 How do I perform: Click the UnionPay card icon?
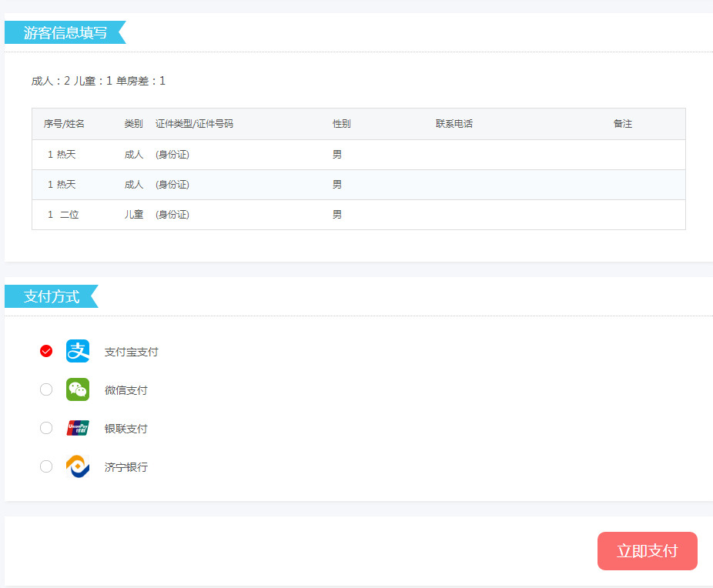[x=78, y=428]
